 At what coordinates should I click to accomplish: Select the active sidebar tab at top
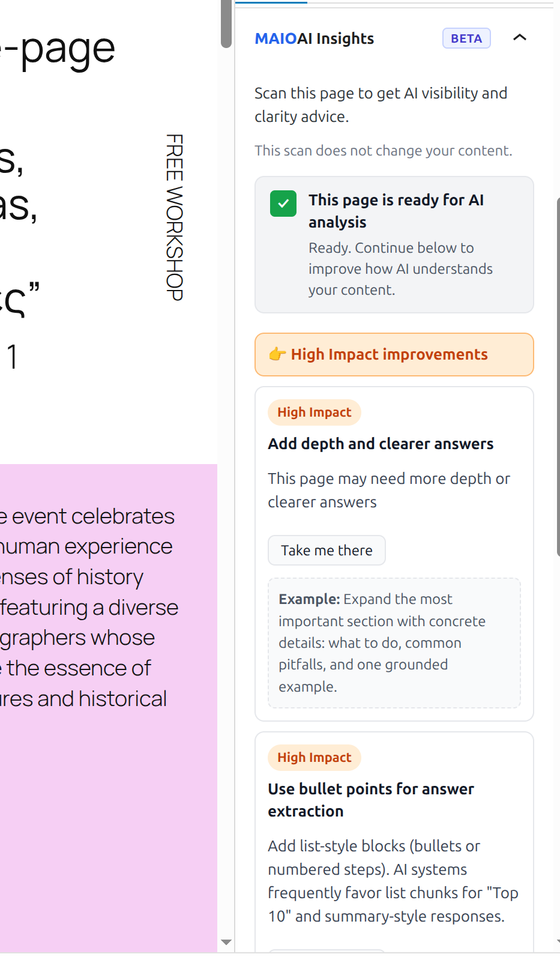(271, 3)
